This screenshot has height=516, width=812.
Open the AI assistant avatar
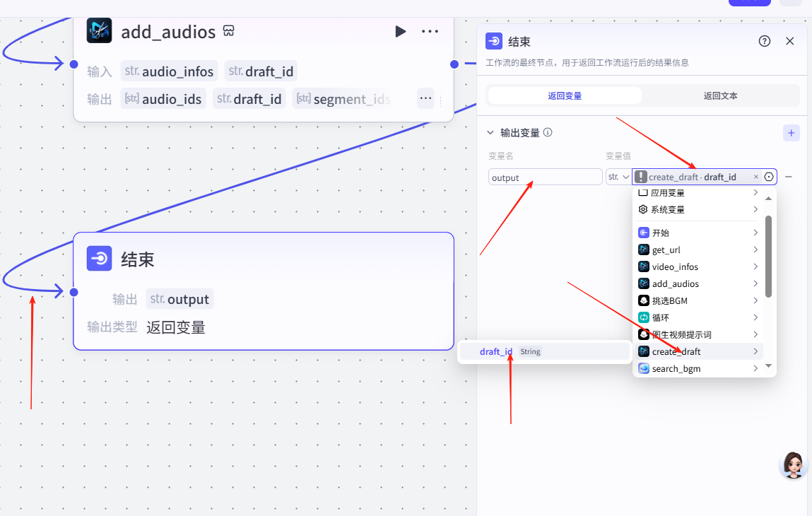793,464
